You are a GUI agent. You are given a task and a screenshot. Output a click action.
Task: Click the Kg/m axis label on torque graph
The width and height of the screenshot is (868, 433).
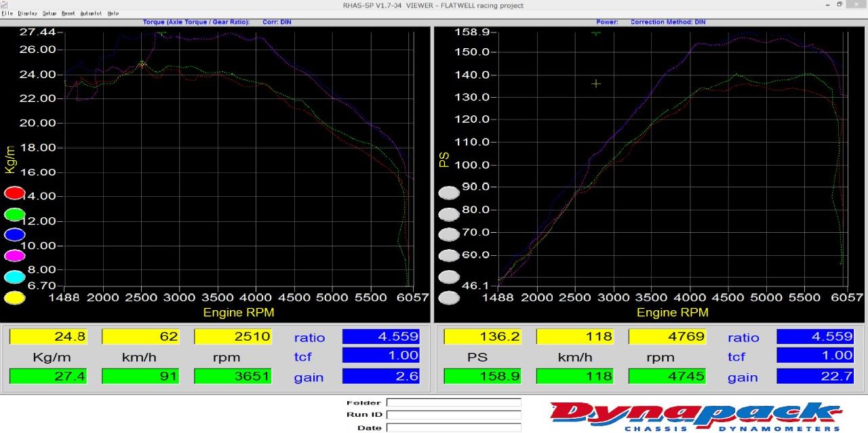coord(10,159)
